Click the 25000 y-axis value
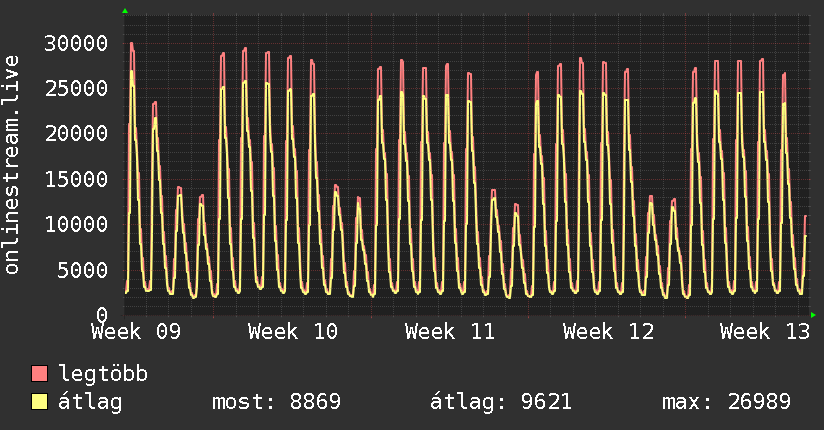The image size is (824, 430). click(76, 88)
